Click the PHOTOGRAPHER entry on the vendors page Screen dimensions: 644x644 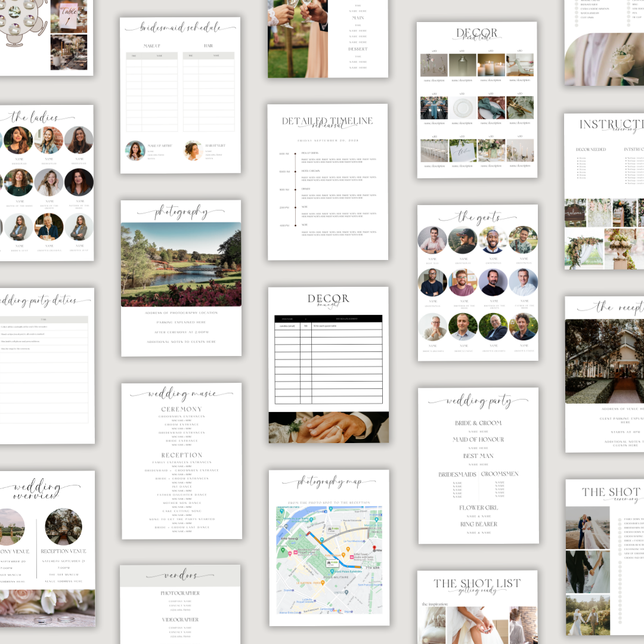[181, 592]
